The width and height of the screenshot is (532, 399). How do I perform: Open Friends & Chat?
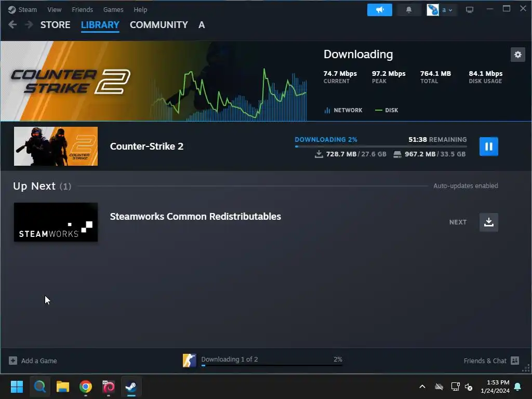pyautogui.click(x=491, y=361)
